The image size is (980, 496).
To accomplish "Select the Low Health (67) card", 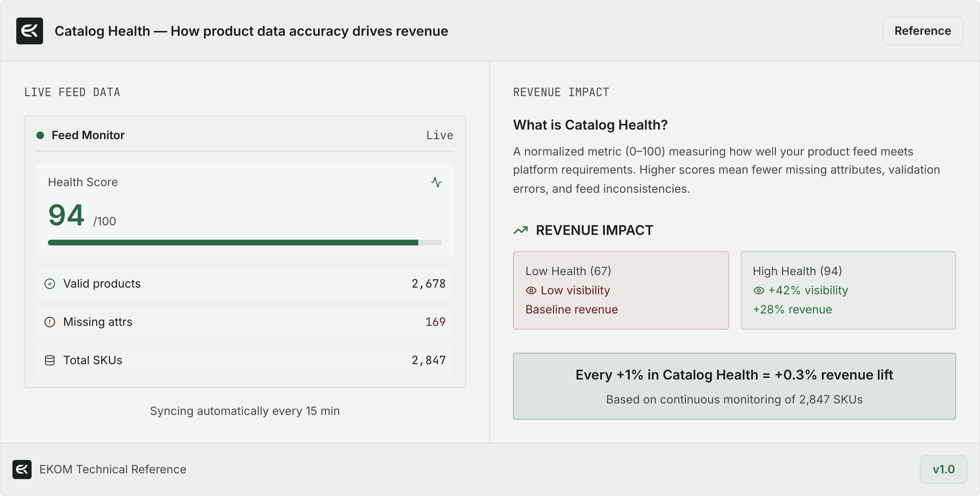I will (620, 290).
